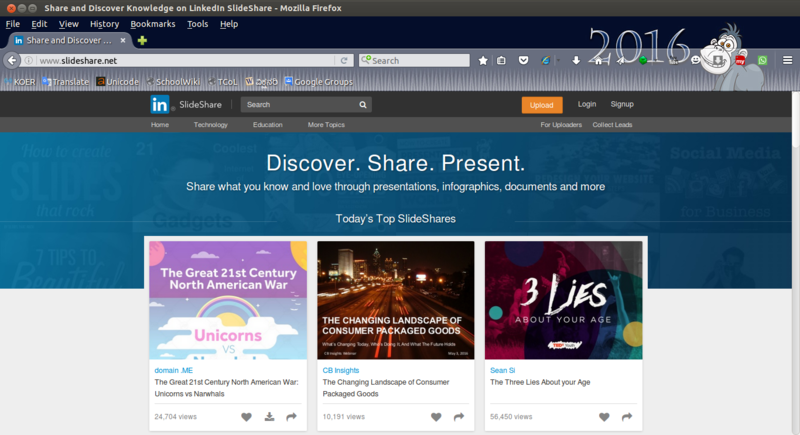
Task: Open the Unicode bookmark
Action: [x=118, y=82]
